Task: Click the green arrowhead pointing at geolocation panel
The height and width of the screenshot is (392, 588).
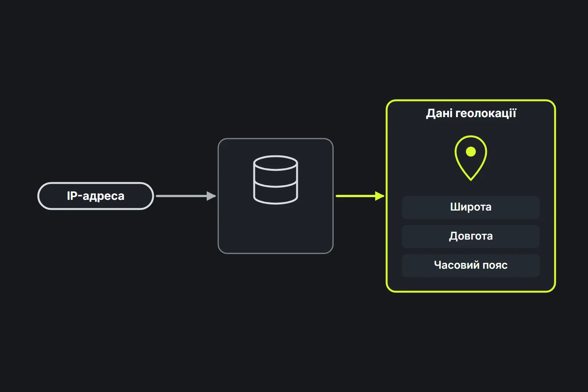Action: pos(380,196)
